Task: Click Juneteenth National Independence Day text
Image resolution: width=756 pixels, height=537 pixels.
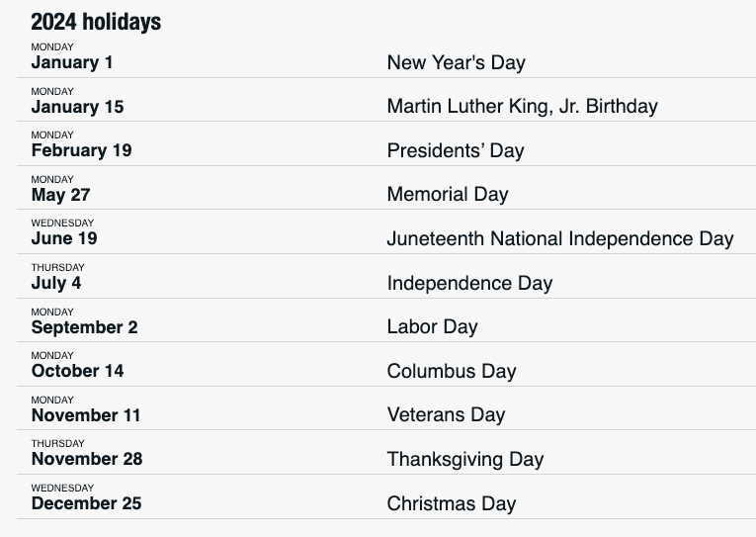Action: click(x=560, y=238)
